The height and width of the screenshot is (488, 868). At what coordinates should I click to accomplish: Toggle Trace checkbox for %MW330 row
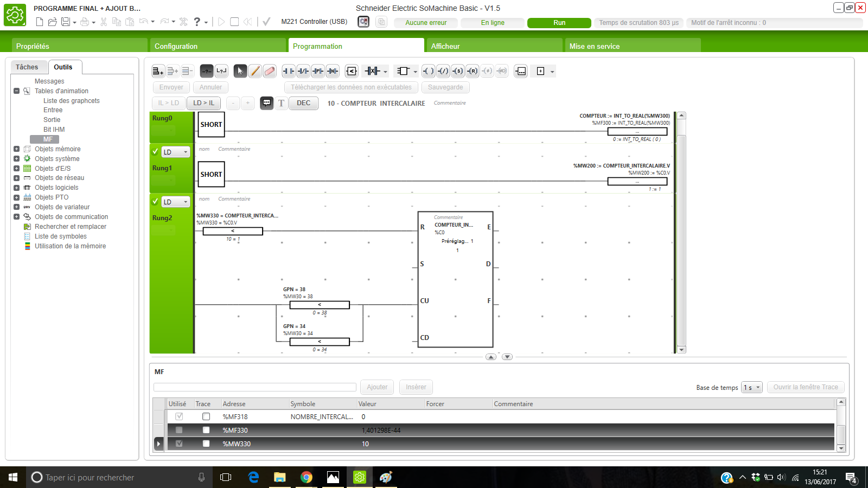(x=206, y=444)
